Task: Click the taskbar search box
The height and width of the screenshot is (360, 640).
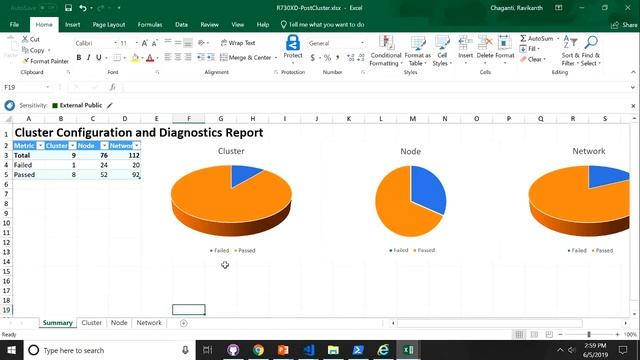Action: pyautogui.click(x=109, y=350)
